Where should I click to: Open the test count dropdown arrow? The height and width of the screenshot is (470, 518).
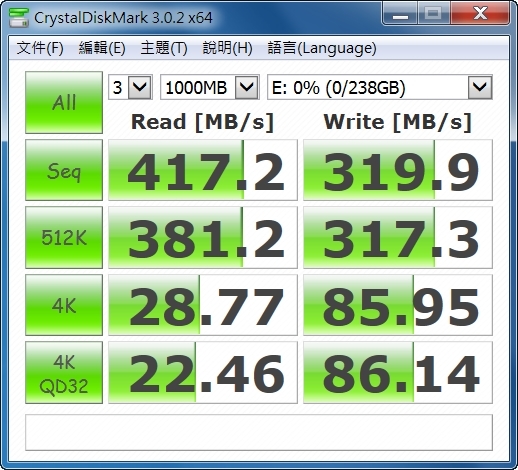pos(140,87)
